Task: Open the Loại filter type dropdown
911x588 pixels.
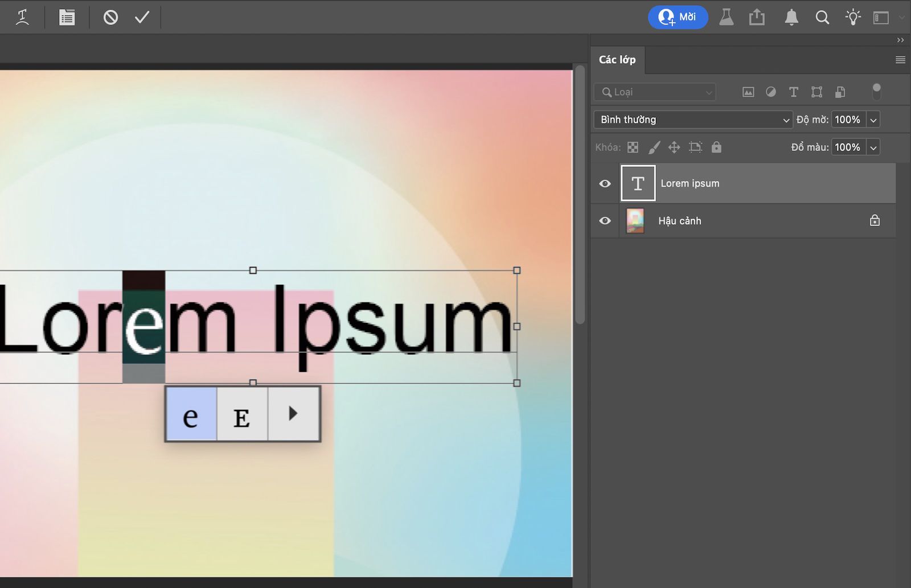Action: (655, 92)
